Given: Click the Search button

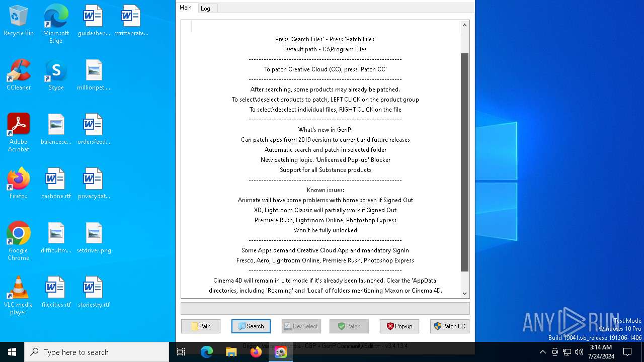Looking at the screenshot, I should tap(251, 326).
